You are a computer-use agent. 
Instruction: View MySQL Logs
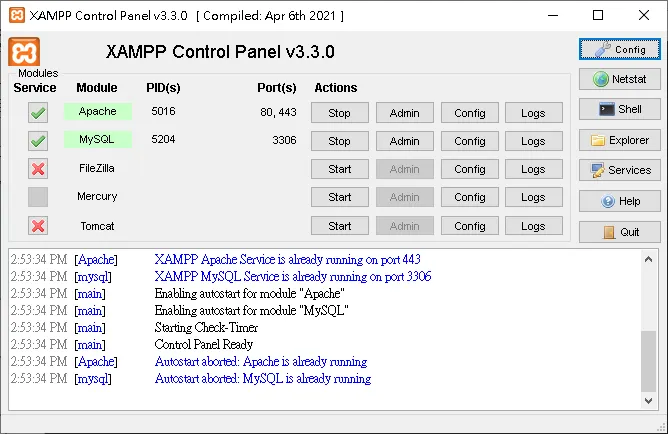[534, 141]
